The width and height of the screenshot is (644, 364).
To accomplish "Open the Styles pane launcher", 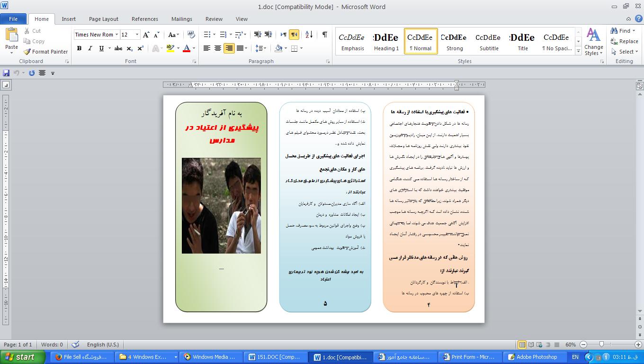I will (x=602, y=62).
